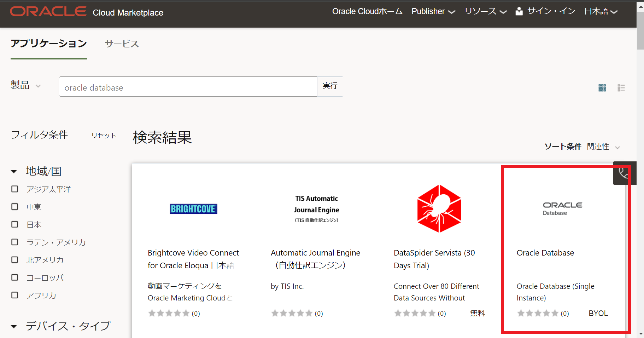This screenshot has width=644, height=338.
Task: Collapse the 地域/国 filter section
Action: coord(13,171)
